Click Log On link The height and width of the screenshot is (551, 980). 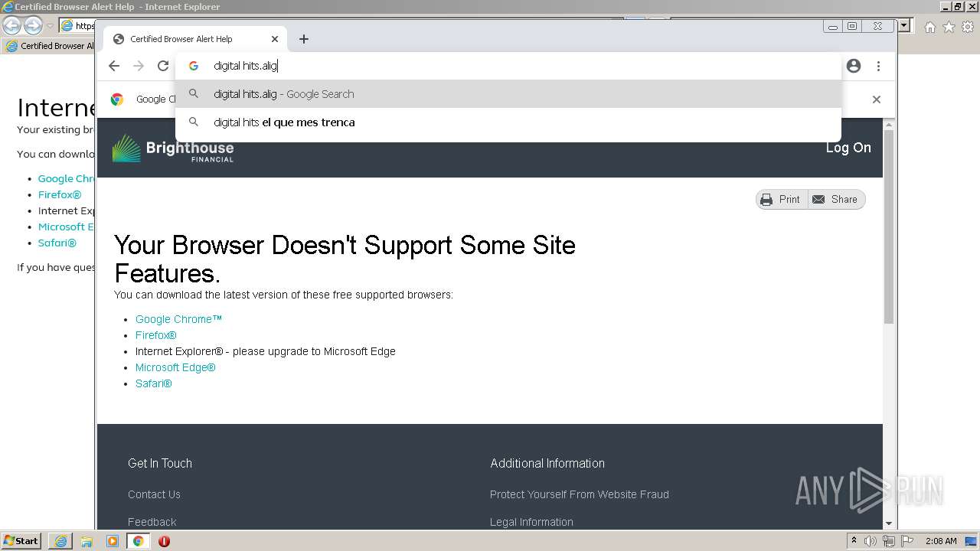point(848,148)
